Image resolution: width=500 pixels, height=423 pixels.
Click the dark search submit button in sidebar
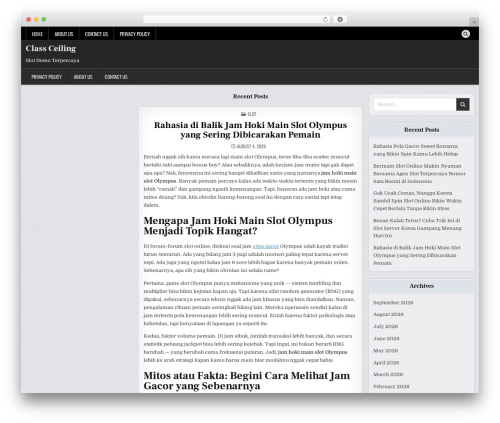point(463,104)
